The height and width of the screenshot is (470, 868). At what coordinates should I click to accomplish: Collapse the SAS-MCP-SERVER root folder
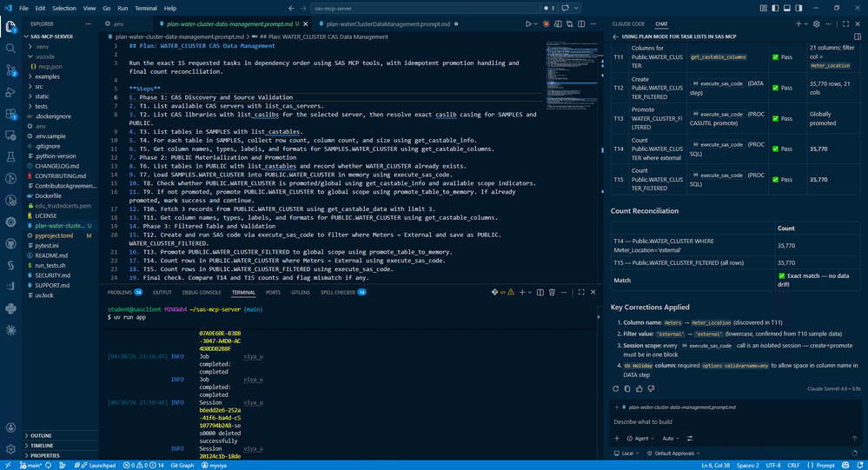click(x=51, y=36)
